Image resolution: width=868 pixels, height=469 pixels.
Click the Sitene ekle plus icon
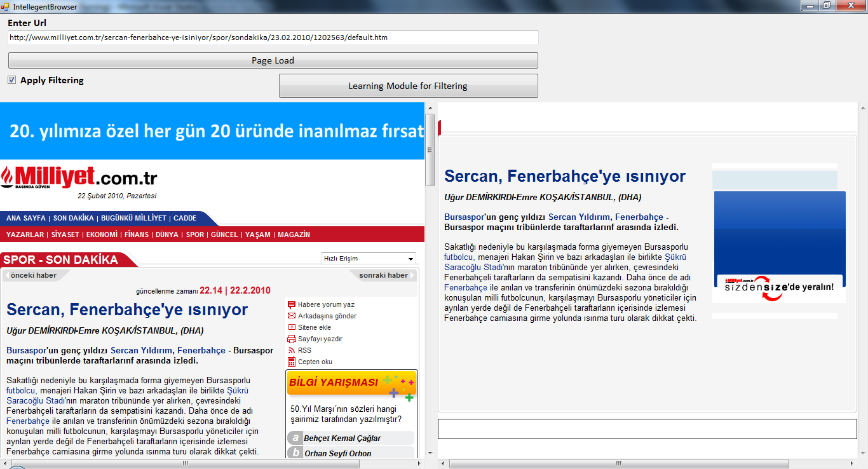tap(292, 327)
